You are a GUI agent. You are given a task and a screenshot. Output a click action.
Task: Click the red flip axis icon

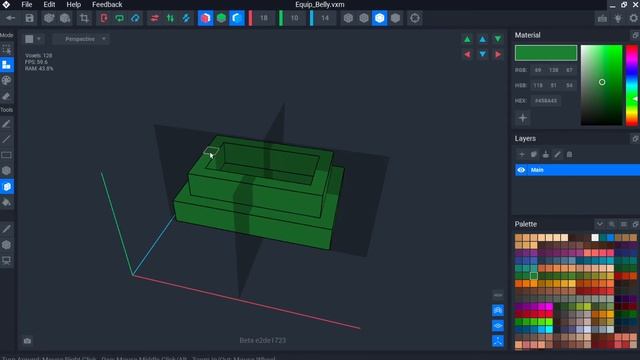coord(104,18)
